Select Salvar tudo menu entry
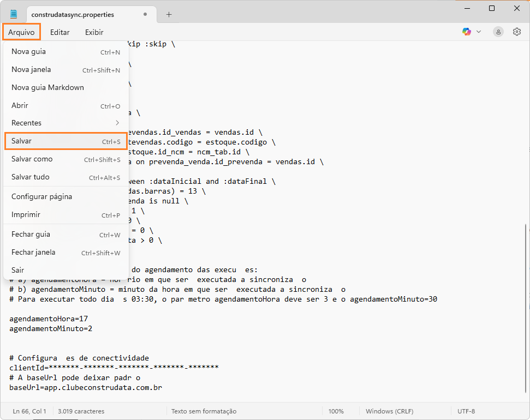 pyautogui.click(x=66, y=177)
